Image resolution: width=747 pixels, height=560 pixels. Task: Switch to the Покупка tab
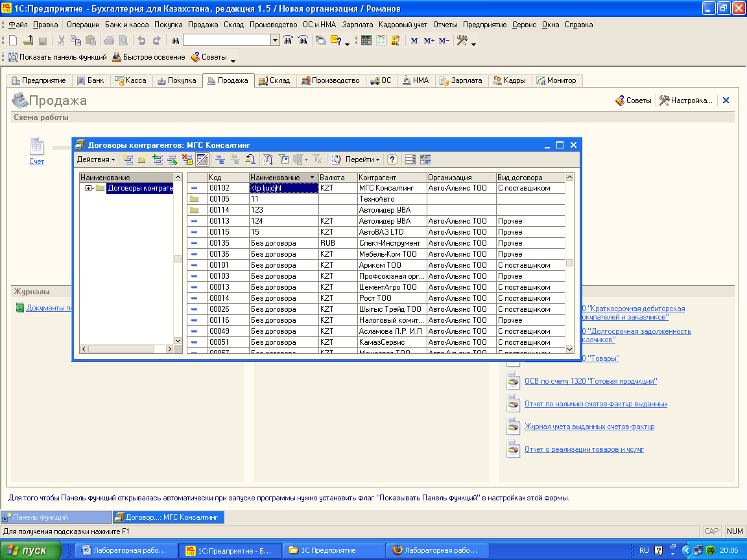(x=177, y=80)
